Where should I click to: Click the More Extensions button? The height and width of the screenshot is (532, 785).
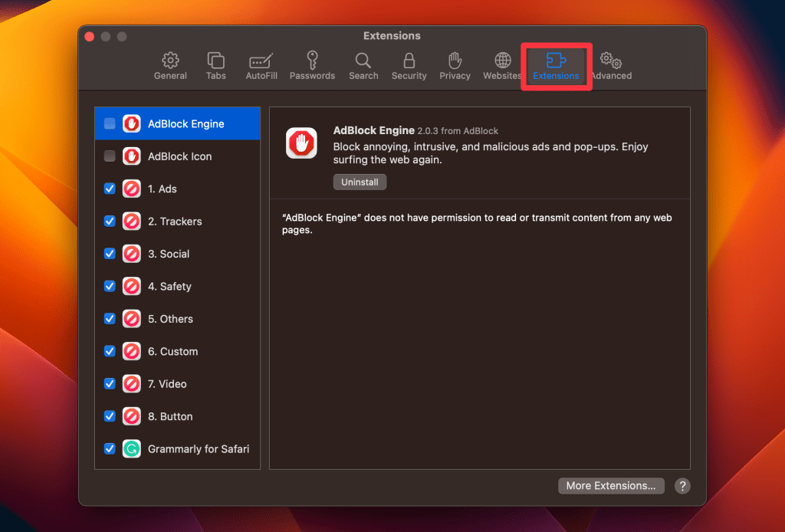[610, 485]
